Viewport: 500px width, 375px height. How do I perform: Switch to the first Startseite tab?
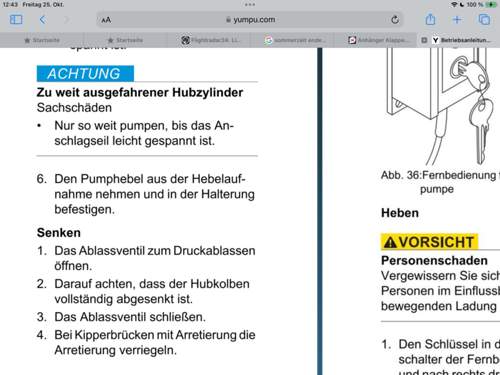42,40
